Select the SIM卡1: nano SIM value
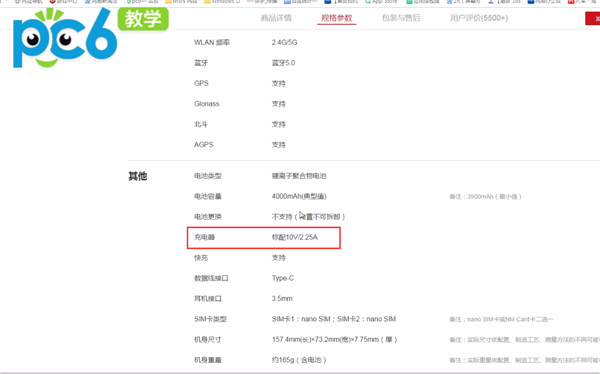Screen dimensions: 600x374 [334, 319]
